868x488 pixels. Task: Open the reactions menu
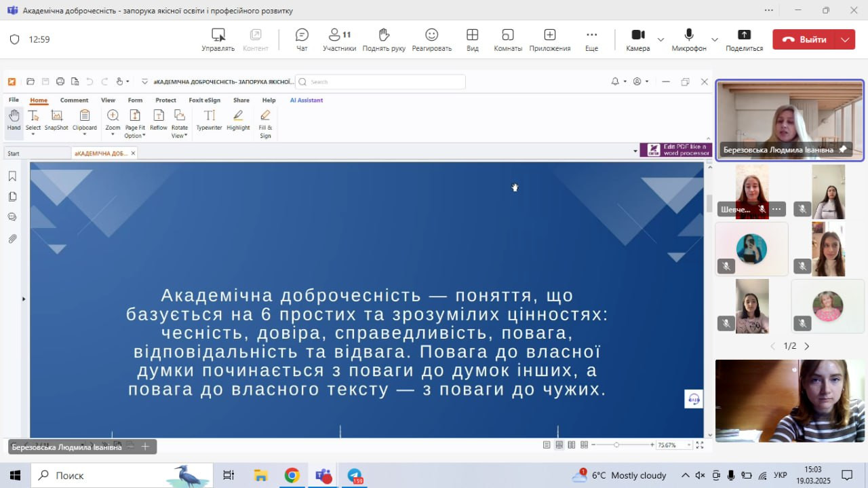pyautogui.click(x=431, y=39)
